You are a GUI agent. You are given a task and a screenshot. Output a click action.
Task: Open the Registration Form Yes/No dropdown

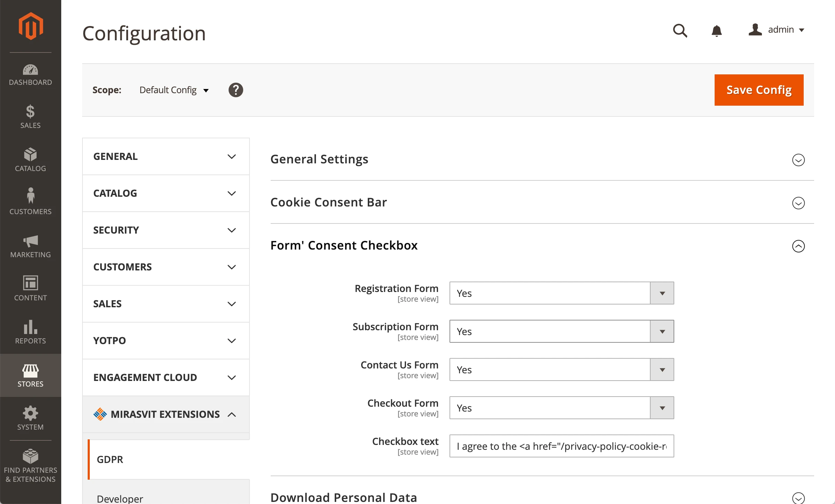(x=561, y=293)
